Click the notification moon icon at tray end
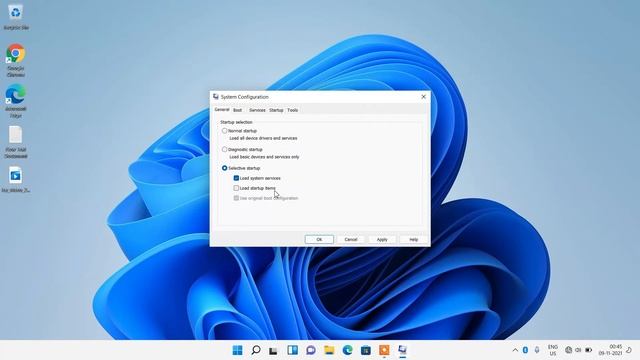Viewport: 640px width, 360px height. tap(629, 350)
